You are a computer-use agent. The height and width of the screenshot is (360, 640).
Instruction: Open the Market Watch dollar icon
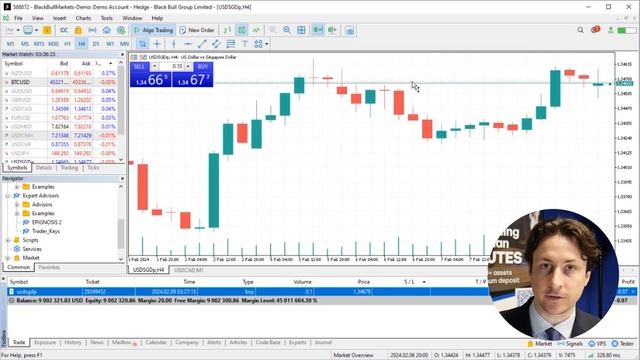click(x=47, y=30)
